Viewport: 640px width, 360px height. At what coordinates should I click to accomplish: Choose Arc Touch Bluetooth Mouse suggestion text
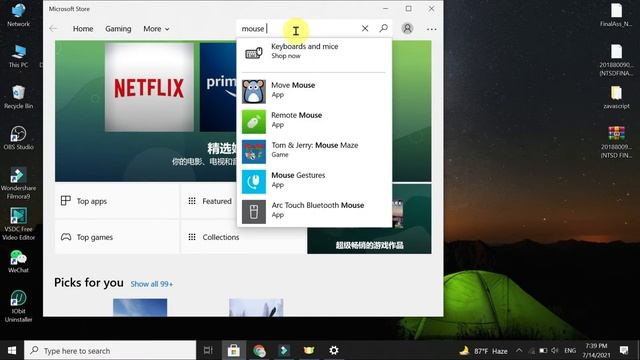(318, 205)
